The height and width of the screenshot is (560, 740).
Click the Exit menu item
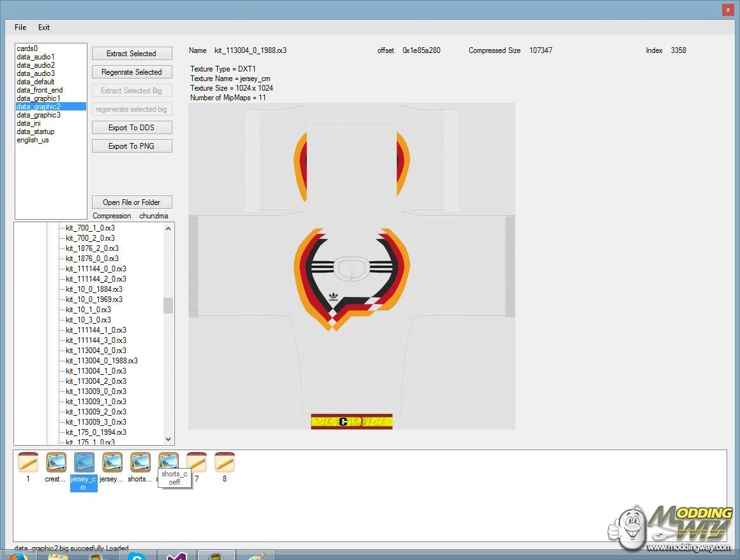pyautogui.click(x=43, y=27)
